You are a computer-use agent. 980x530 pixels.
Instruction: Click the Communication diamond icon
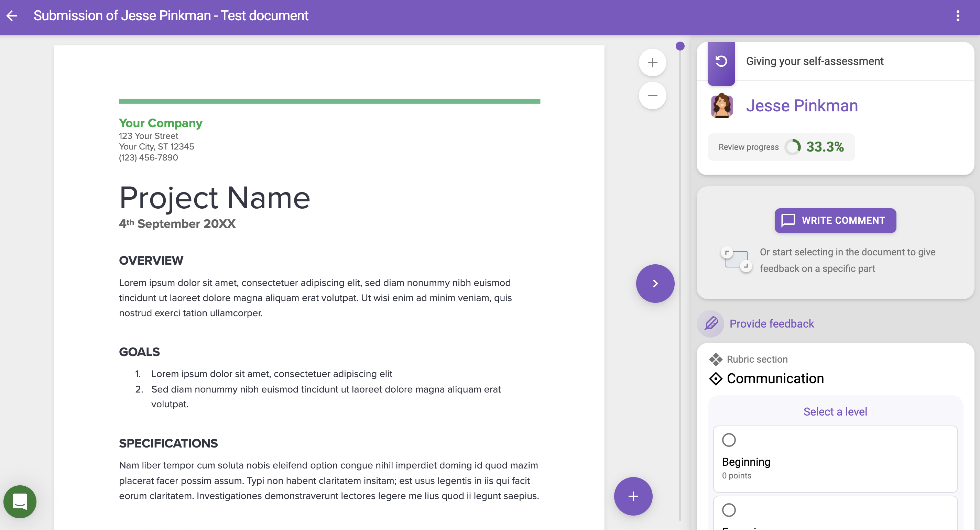(716, 379)
